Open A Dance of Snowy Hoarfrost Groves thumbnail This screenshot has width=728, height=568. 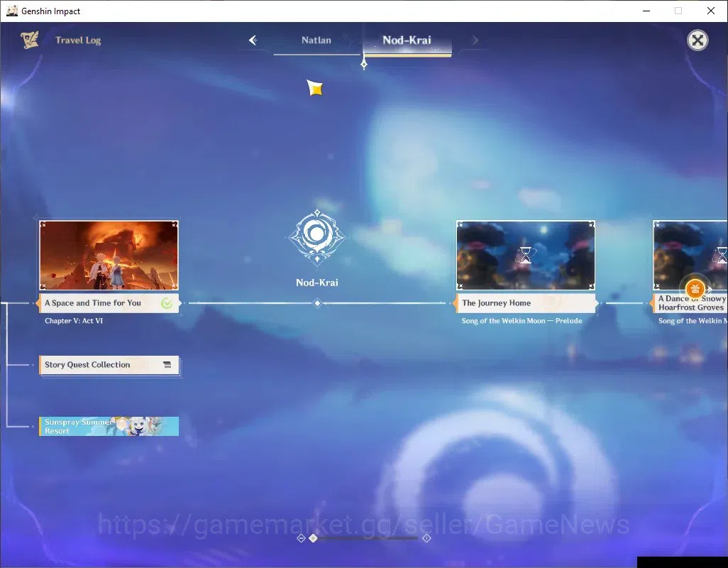(x=690, y=256)
